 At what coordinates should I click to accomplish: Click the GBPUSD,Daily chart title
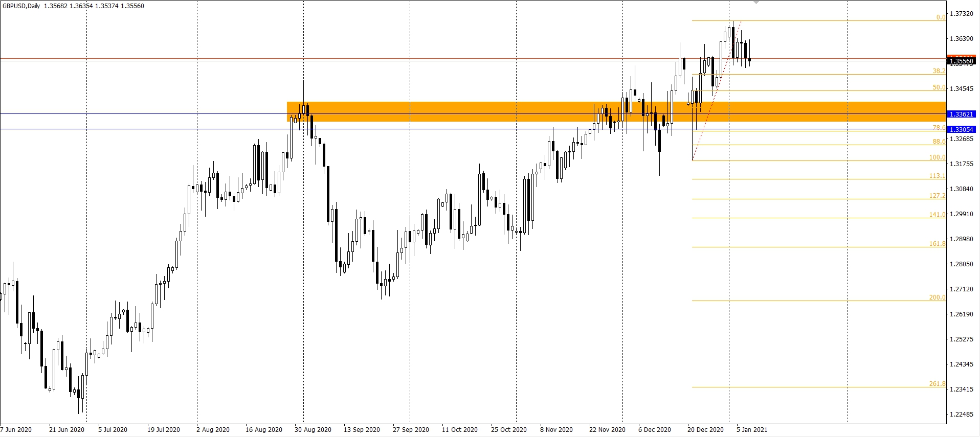(x=24, y=6)
